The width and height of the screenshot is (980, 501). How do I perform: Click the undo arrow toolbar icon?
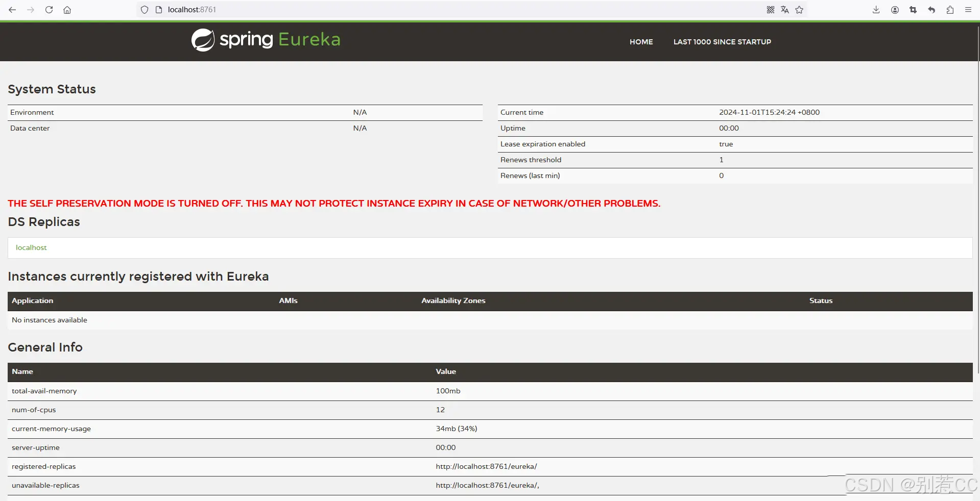[931, 10]
